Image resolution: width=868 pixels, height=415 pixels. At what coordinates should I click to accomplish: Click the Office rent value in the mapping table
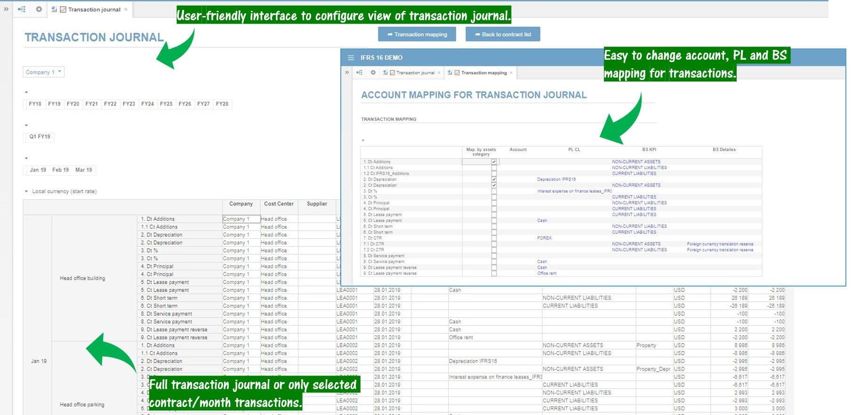click(547, 273)
